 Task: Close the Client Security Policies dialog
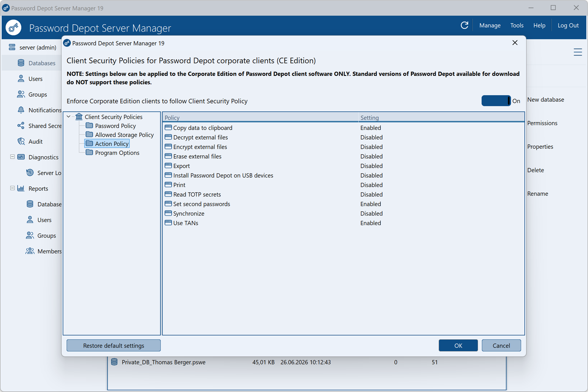coord(515,43)
